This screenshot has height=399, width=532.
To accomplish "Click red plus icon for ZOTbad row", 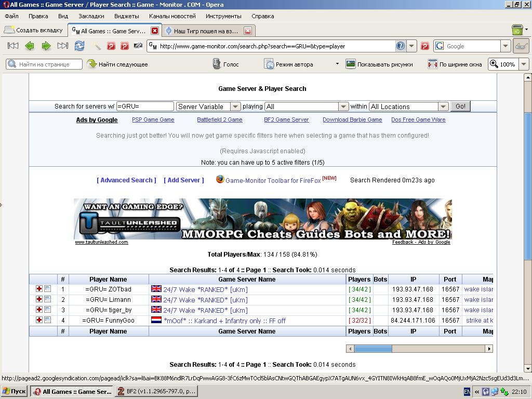I will point(39,289).
